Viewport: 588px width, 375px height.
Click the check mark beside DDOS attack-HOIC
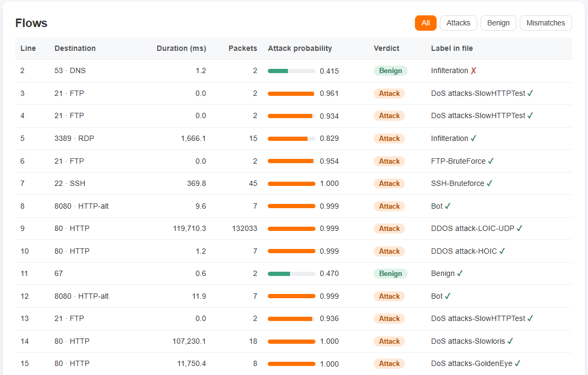click(x=502, y=251)
